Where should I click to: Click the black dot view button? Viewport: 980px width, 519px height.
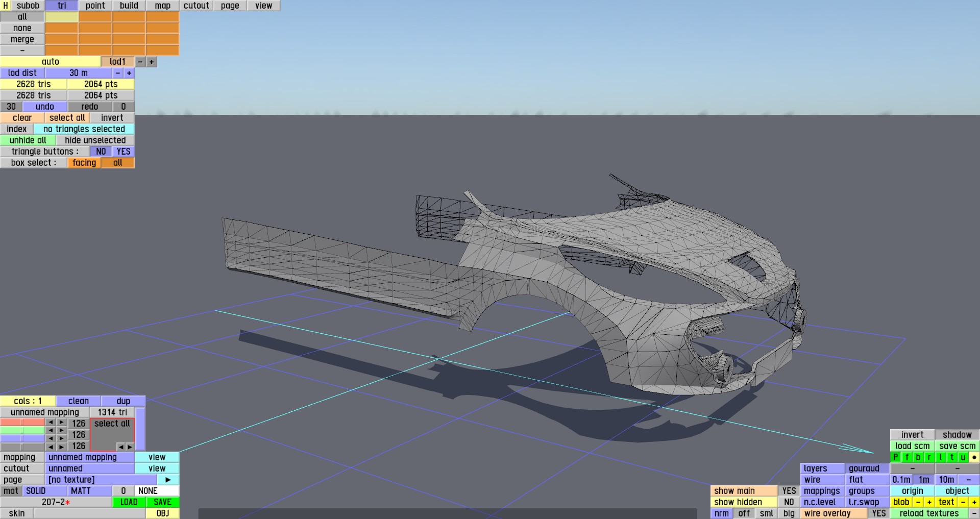click(974, 457)
